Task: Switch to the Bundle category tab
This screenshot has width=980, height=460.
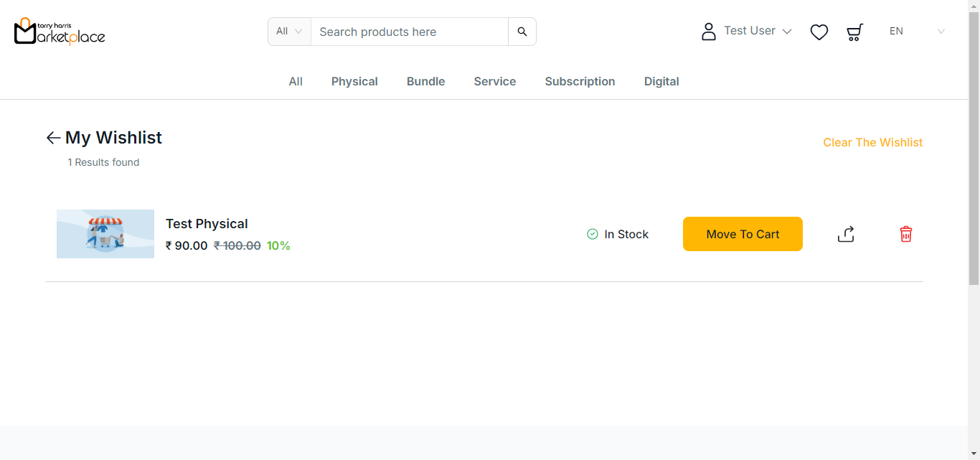Action: (x=425, y=82)
